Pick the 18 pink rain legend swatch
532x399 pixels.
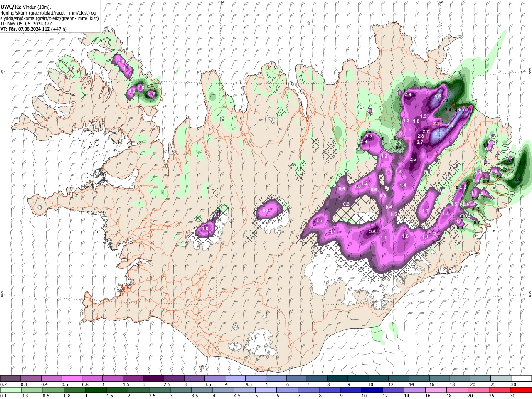[458, 390]
